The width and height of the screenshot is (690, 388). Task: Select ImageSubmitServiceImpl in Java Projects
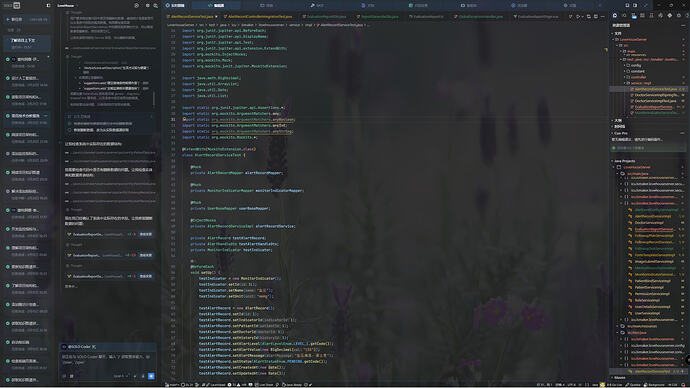point(654,261)
